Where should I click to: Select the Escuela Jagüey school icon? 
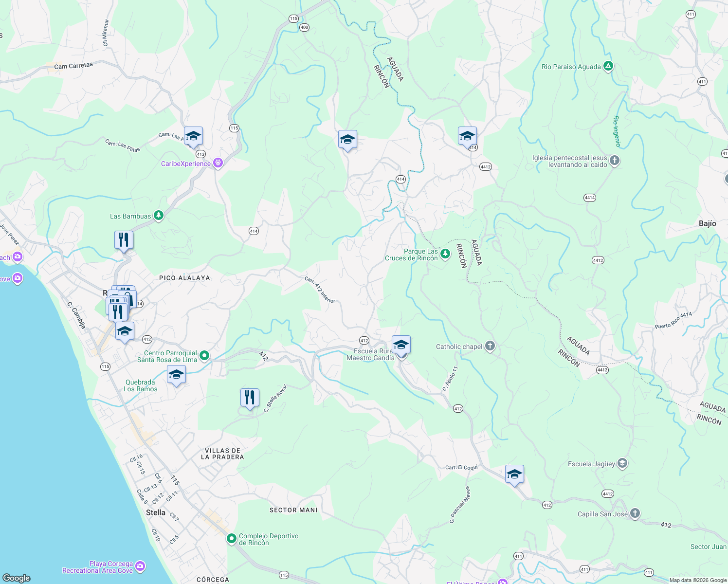pos(621,463)
